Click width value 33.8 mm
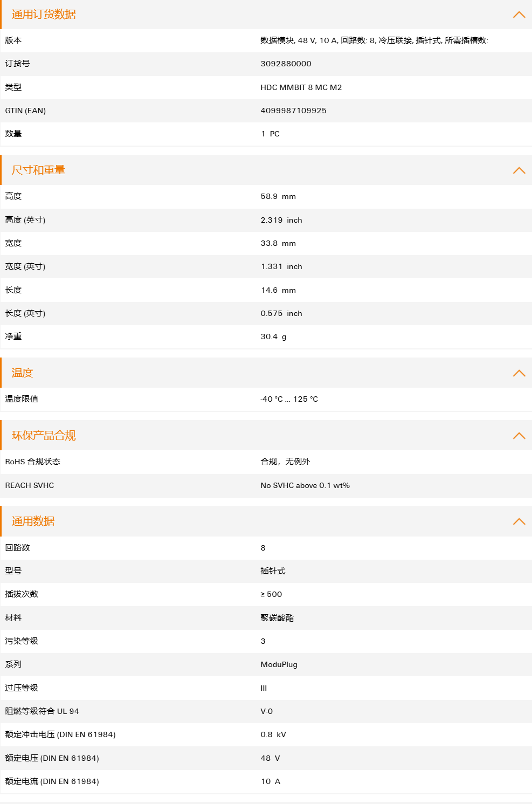This screenshot has width=532, height=804. tap(278, 243)
